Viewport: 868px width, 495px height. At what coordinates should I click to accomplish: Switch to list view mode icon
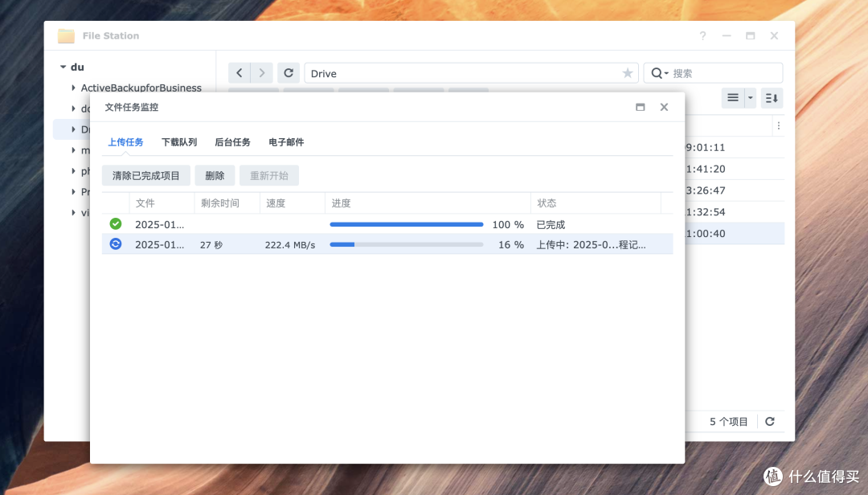pos(733,98)
